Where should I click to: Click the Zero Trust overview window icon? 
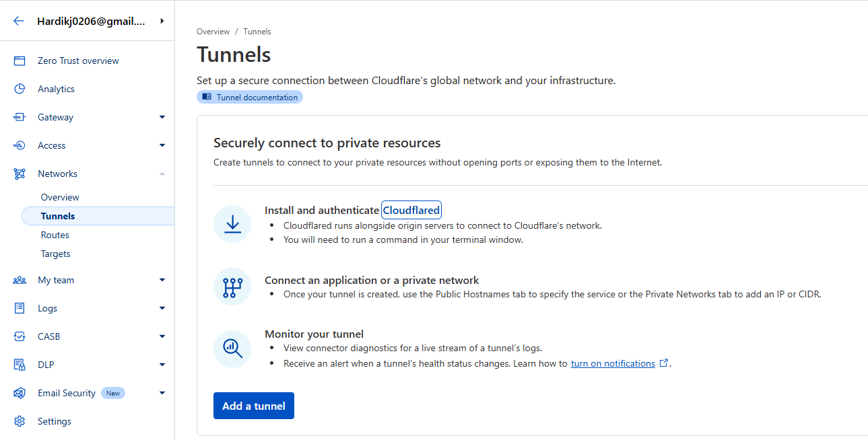coord(20,61)
